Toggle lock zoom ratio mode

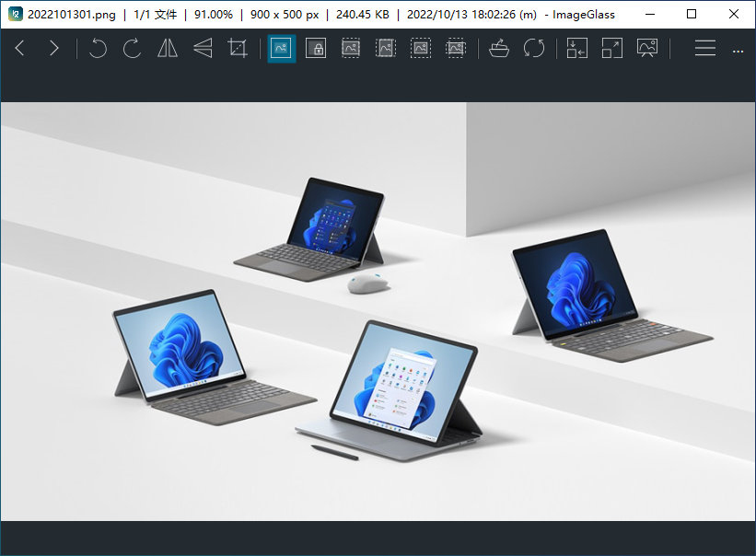tap(316, 48)
